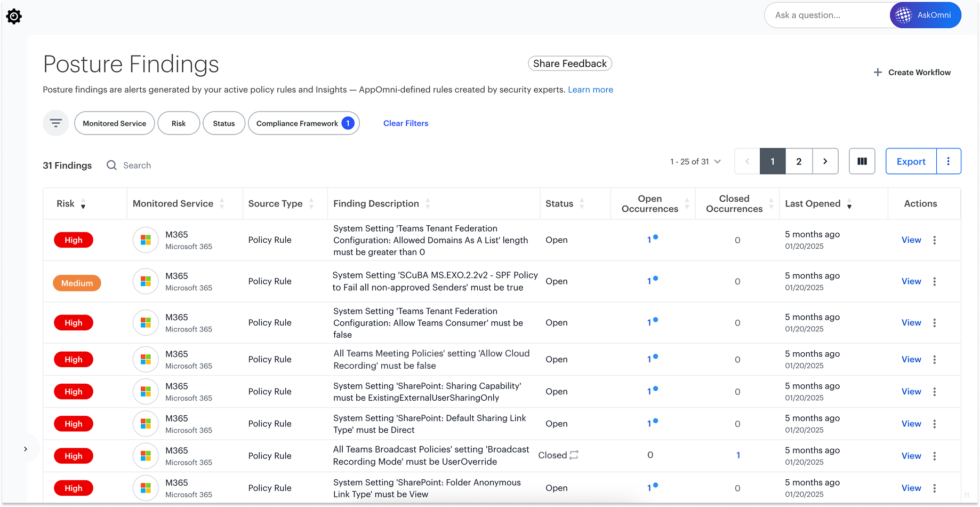
Task: Click the Ask a question input field
Action: tap(828, 15)
